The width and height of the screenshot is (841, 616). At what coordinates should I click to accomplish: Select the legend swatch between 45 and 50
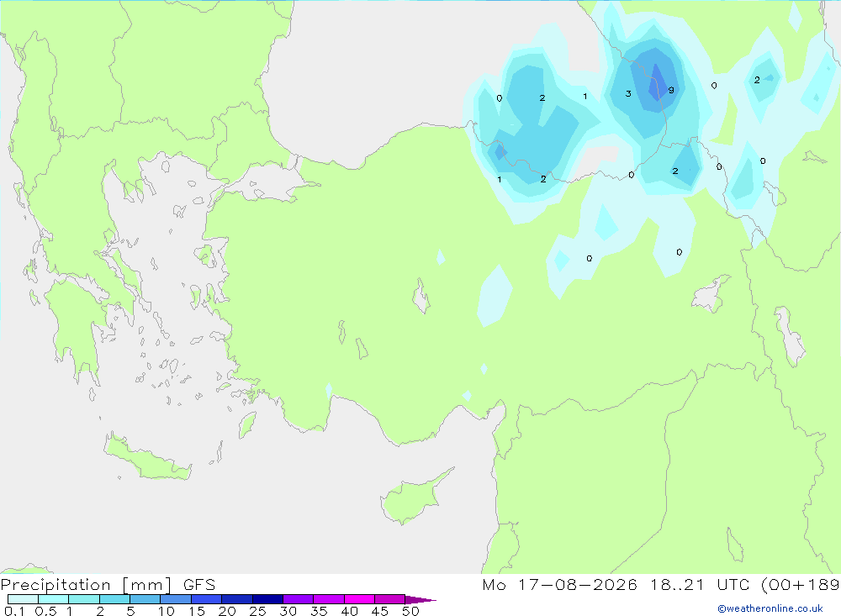pos(390,599)
